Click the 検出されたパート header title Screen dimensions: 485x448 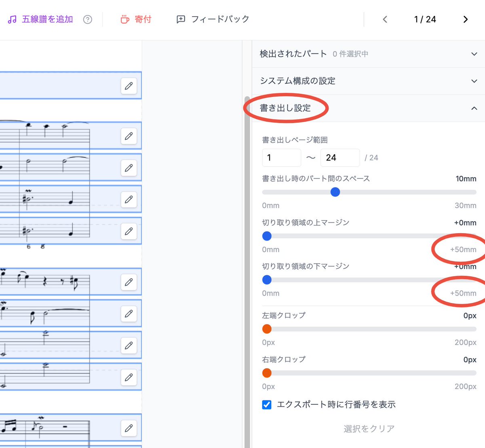click(293, 54)
